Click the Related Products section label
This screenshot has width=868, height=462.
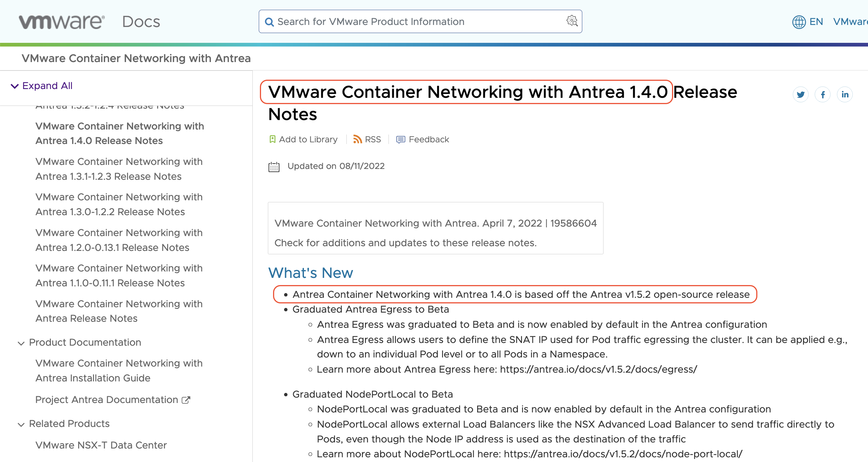click(69, 424)
